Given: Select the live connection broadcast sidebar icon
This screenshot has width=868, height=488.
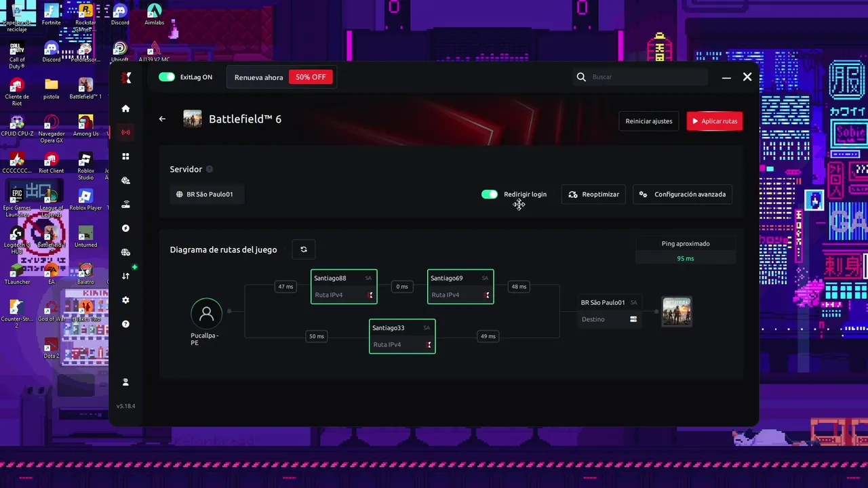Looking at the screenshot, I should pos(125,132).
